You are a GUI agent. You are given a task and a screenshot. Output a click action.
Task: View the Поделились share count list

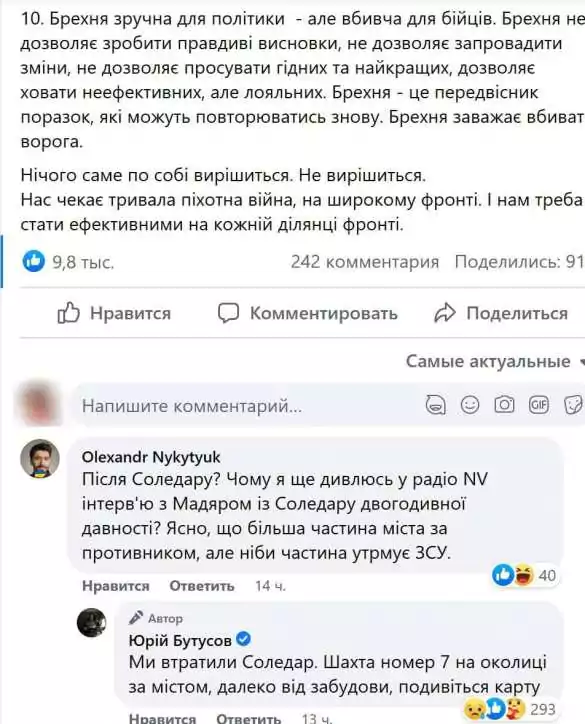[x=519, y=262]
